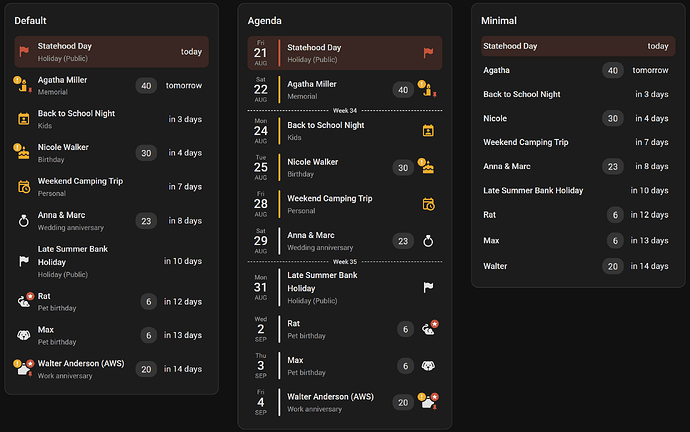Click the 'in 7 days' label in the Default card
Screen dimensions: 690x432
185,187
